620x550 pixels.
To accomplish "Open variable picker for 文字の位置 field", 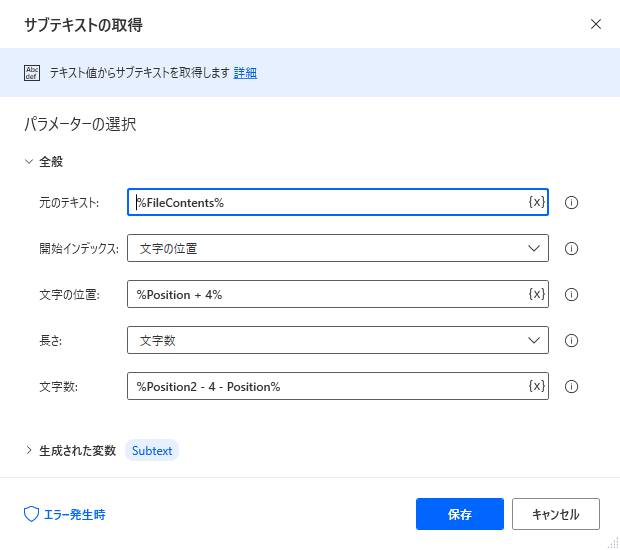I will tap(537, 294).
